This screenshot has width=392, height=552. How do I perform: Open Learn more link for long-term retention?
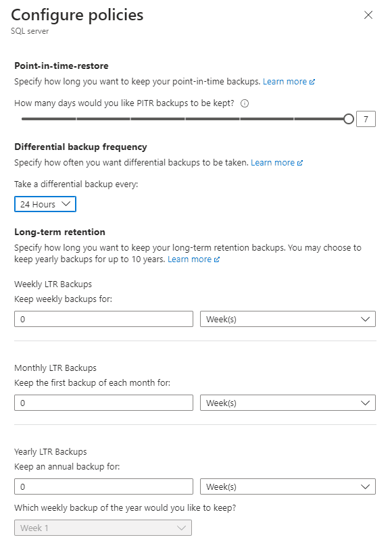point(189,259)
